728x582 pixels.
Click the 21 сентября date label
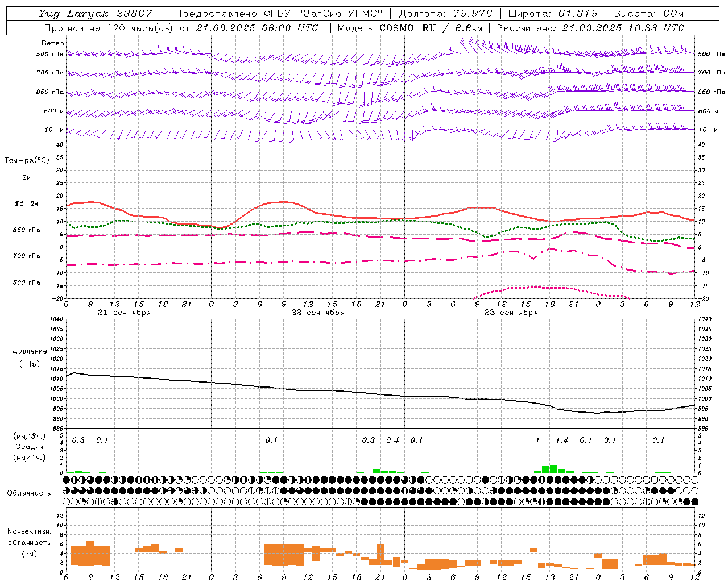point(125,313)
